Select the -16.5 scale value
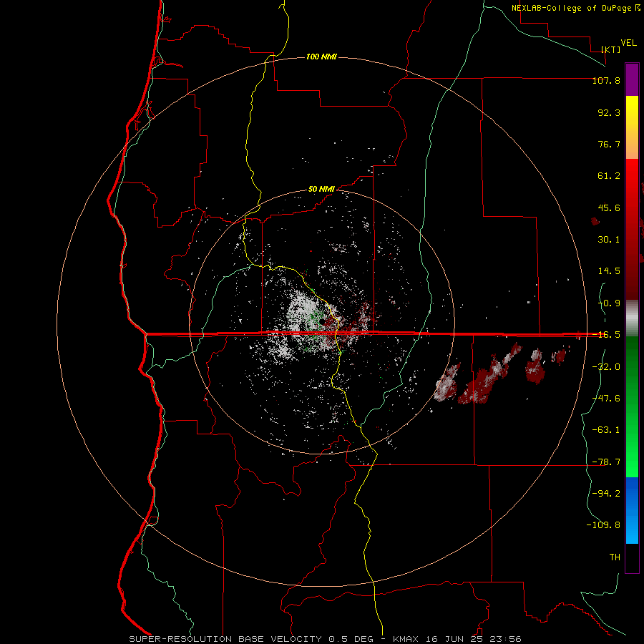This screenshot has height=644, width=644. [x=606, y=335]
